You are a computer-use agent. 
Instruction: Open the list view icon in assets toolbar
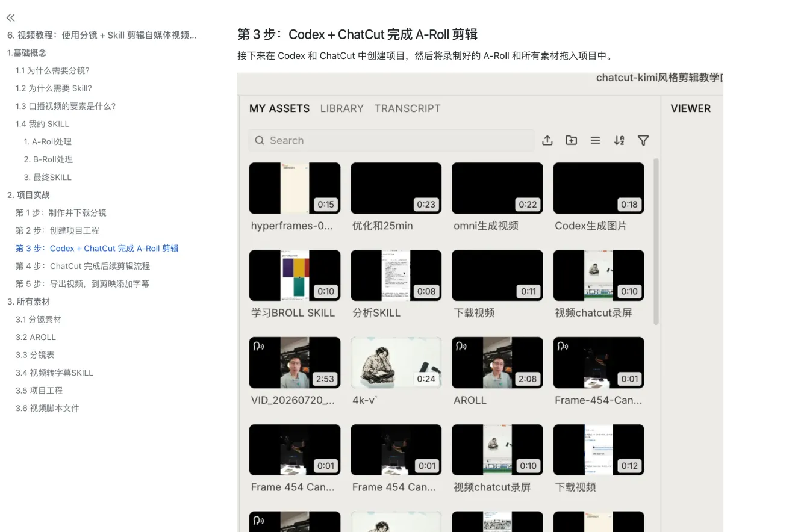[x=595, y=140]
